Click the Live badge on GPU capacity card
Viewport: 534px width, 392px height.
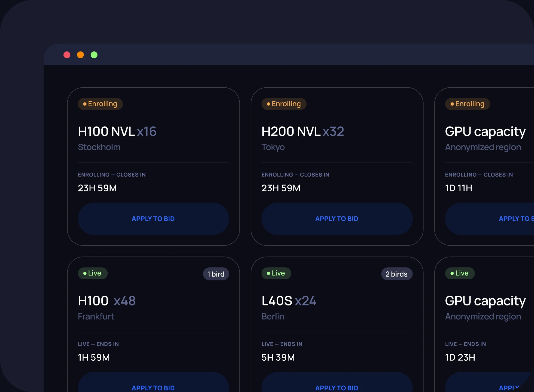(460, 273)
